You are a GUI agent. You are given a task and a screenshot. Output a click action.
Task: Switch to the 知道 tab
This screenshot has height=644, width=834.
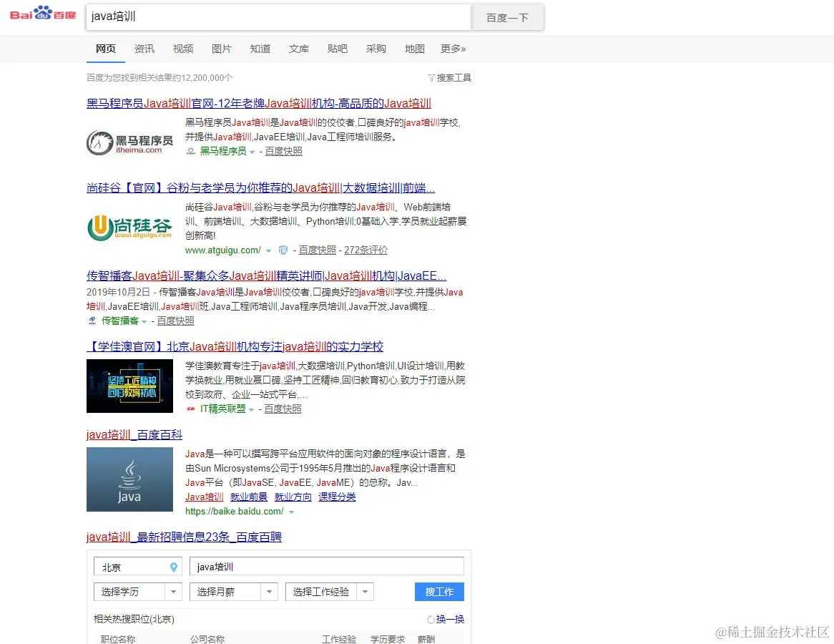pos(260,49)
